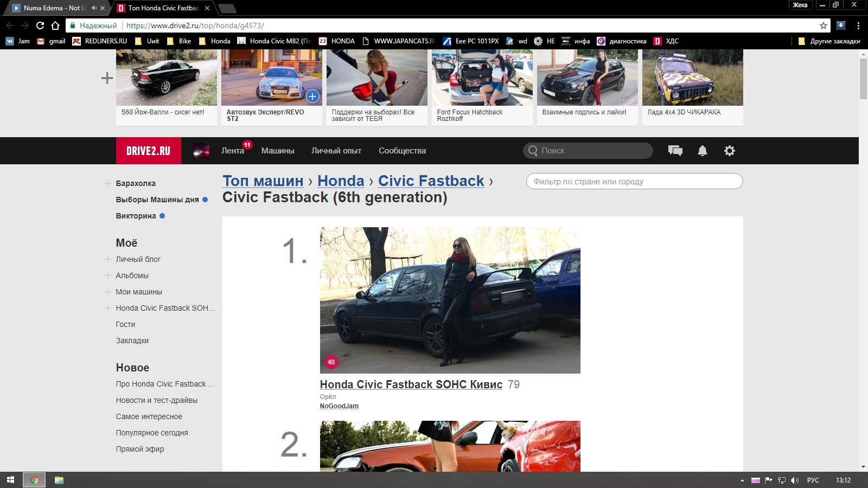The height and width of the screenshot is (488, 868).
Task: Go to Honda breadcrumb link
Action: tap(341, 181)
